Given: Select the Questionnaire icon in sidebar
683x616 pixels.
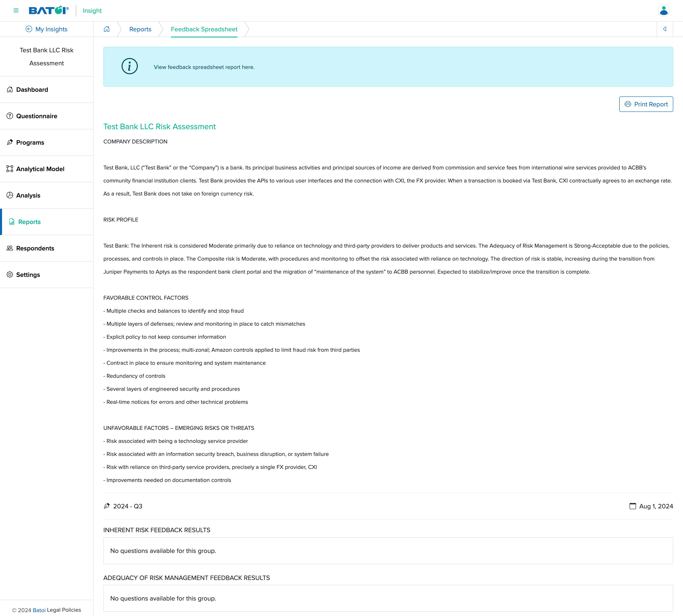Looking at the screenshot, I should pos(10,116).
